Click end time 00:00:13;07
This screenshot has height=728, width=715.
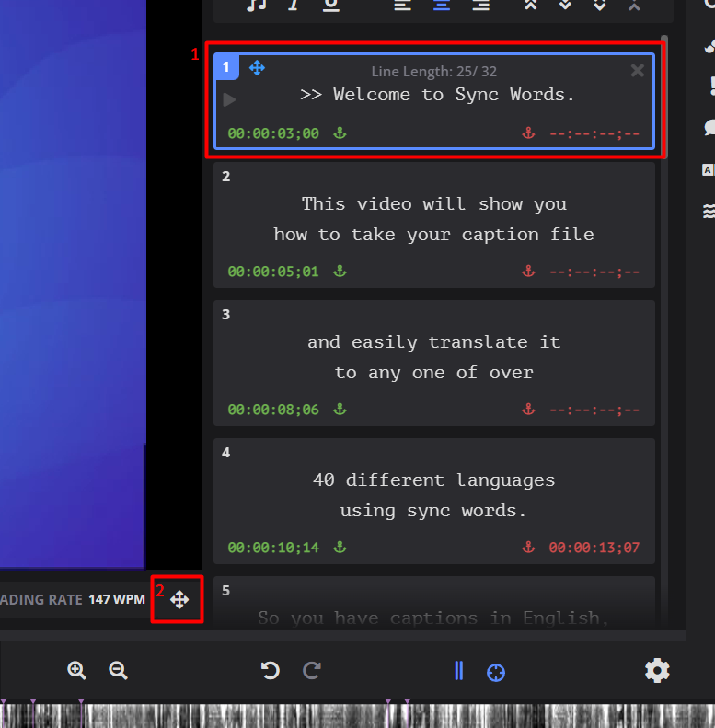(x=594, y=548)
